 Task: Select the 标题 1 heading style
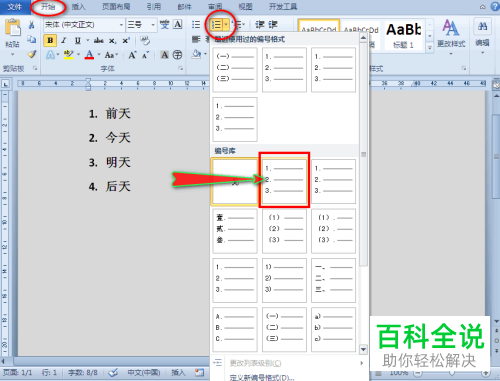tap(404, 35)
